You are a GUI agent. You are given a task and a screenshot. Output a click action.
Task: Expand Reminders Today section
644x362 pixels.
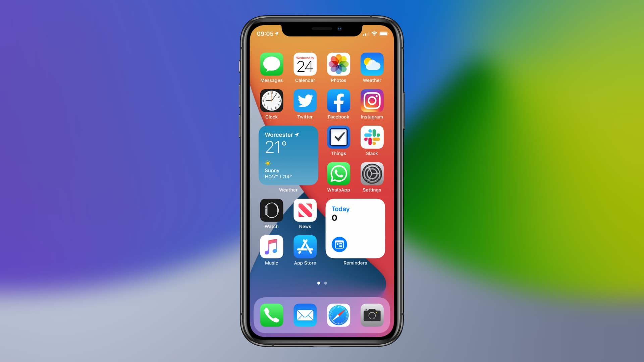pos(356,229)
